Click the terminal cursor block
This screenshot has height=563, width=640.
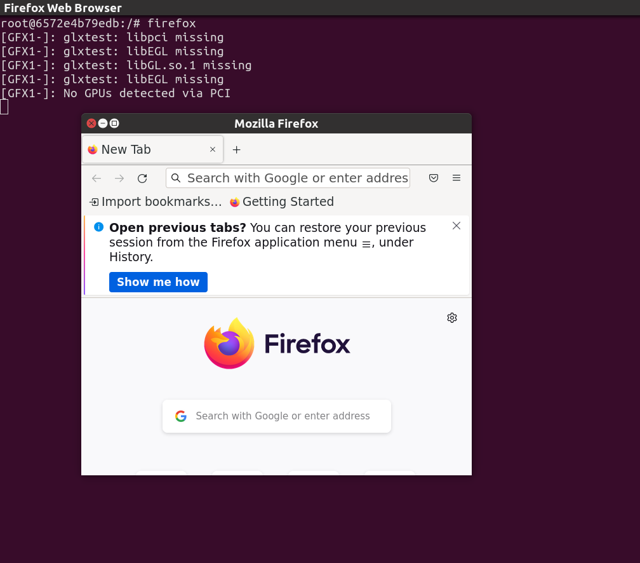tap(4, 107)
